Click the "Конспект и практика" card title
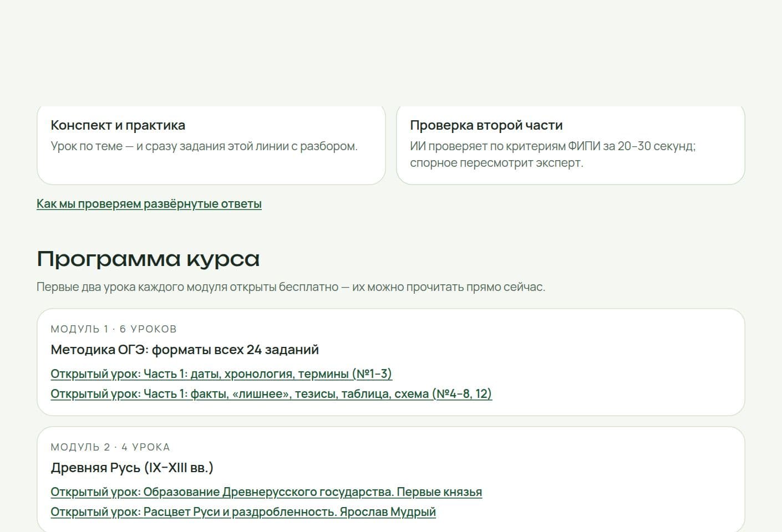Image resolution: width=782 pixels, height=532 pixels. pos(118,125)
